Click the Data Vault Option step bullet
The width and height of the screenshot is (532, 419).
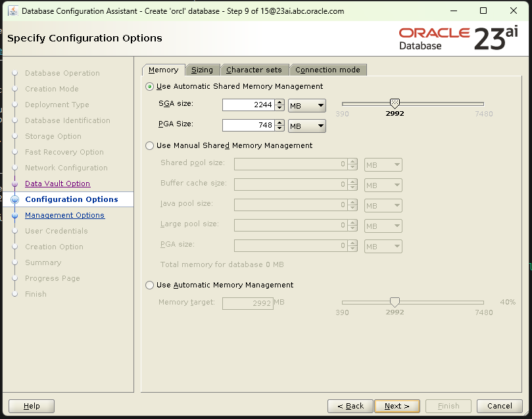pyautogui.click(x=14, y=184)
